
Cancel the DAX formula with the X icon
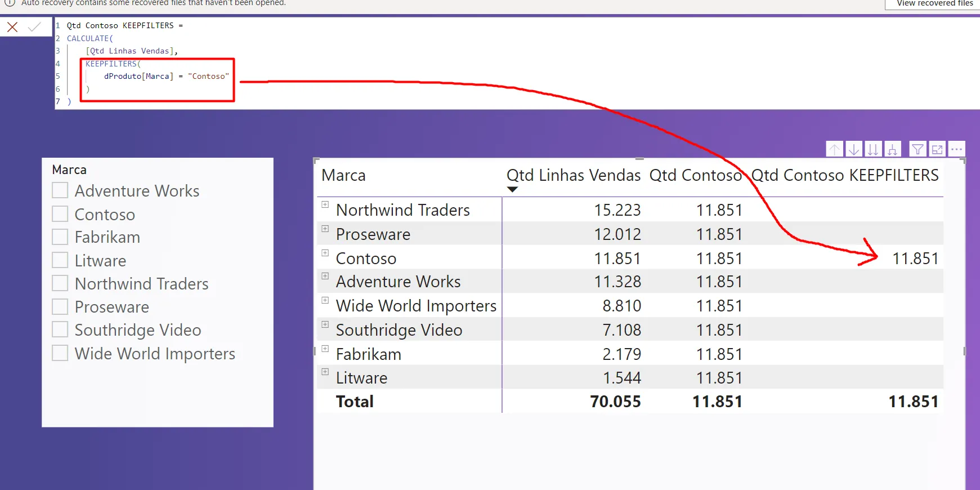tap(12, 27)
